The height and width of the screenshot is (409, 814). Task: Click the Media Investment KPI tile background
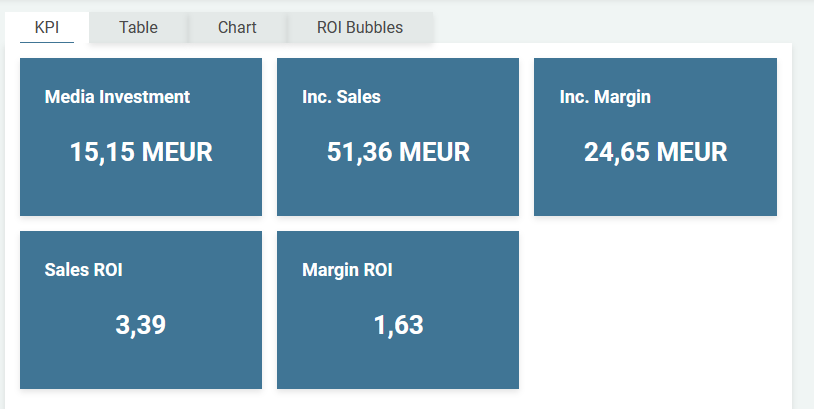point(141,195)
